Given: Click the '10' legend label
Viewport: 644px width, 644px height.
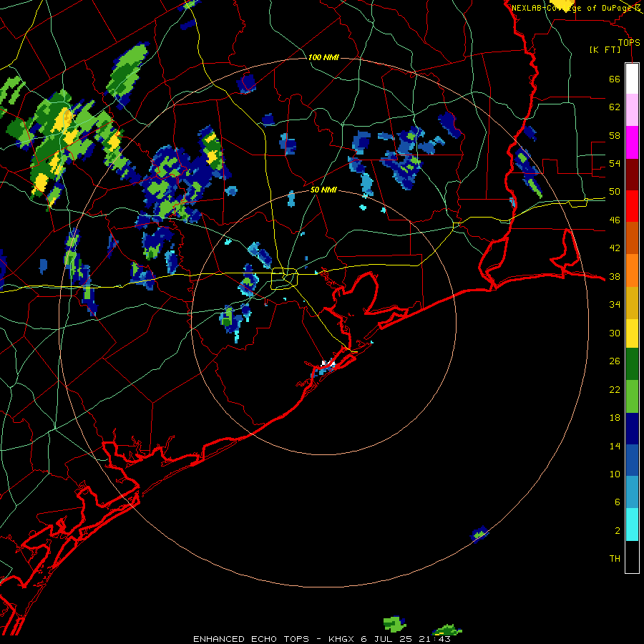Looking at the screenshot, I should point(615,474).
